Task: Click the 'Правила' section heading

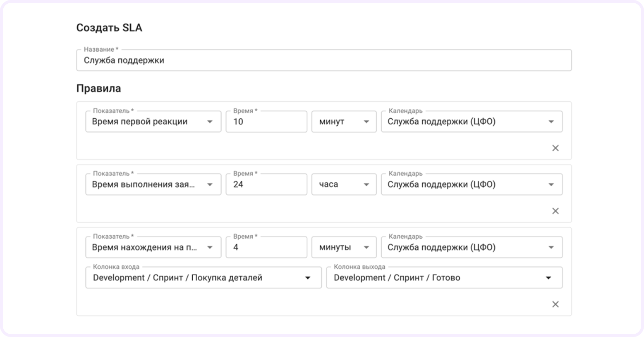Action: point(98,88)
